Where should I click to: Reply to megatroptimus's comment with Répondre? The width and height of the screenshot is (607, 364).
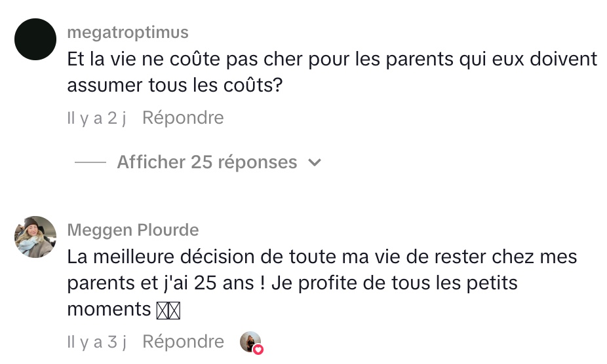click(183, 118)
